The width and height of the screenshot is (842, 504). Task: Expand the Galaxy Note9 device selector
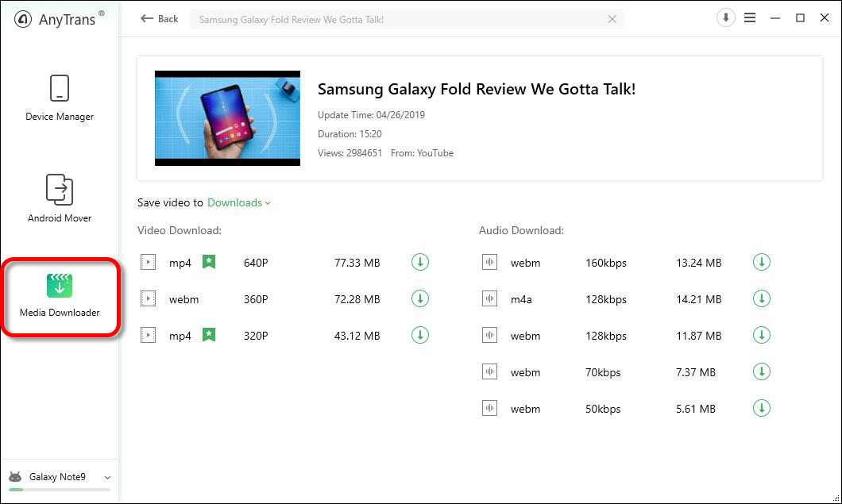[x=107, y=478]
